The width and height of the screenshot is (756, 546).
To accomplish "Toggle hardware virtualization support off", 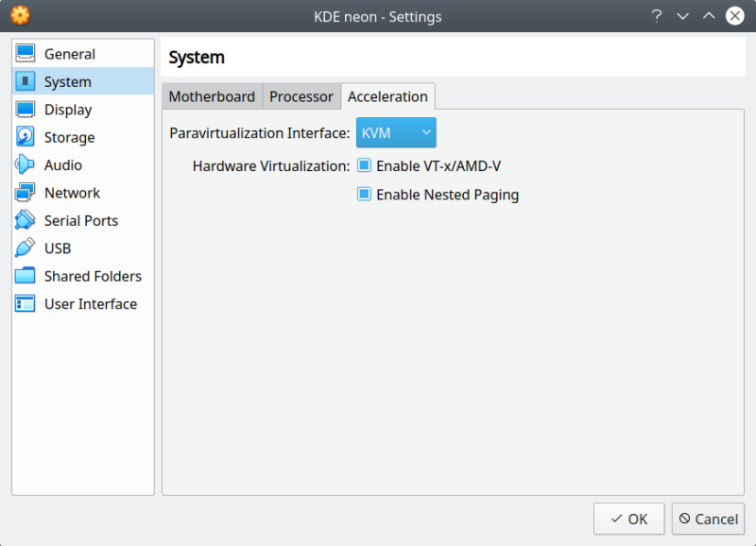I will [364, 165].
